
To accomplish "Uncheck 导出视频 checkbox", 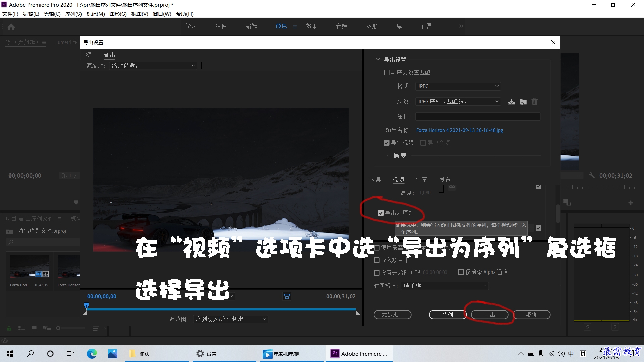I will coord(386,143).
